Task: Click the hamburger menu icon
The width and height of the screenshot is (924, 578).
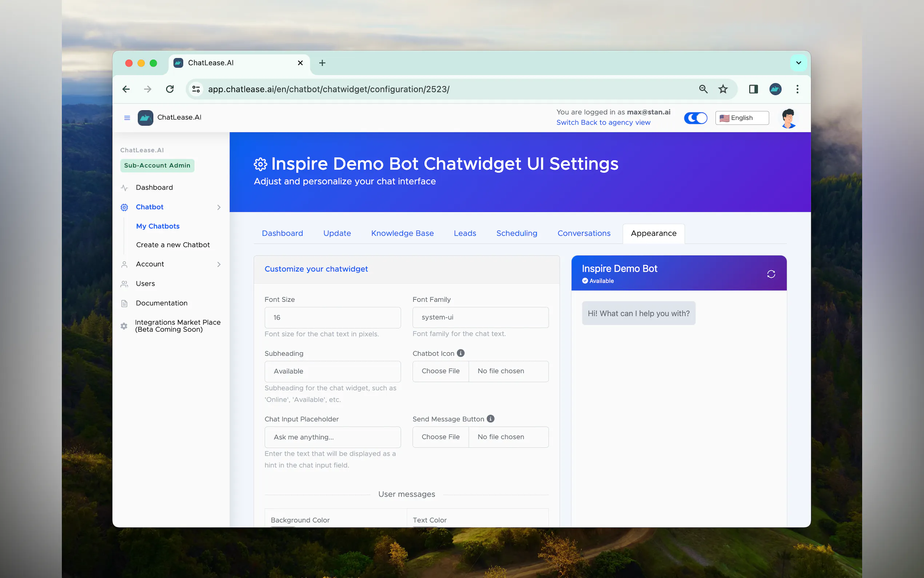Action: pos(127,118)
